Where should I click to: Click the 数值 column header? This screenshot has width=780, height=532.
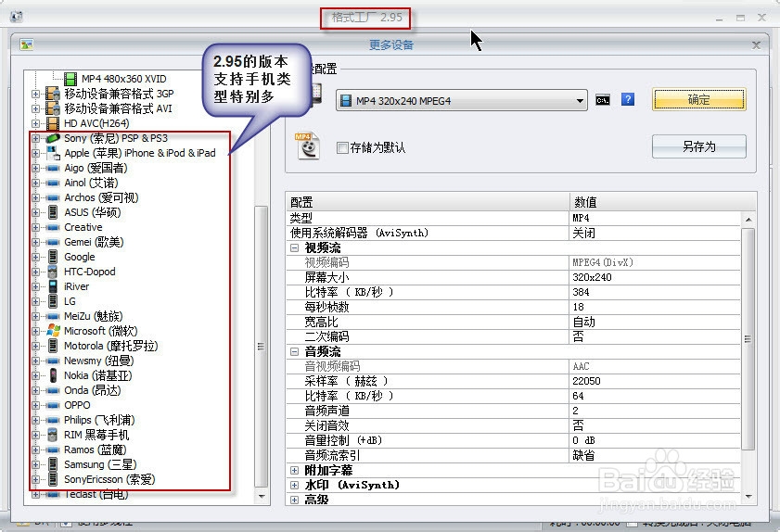click(662, 202)
